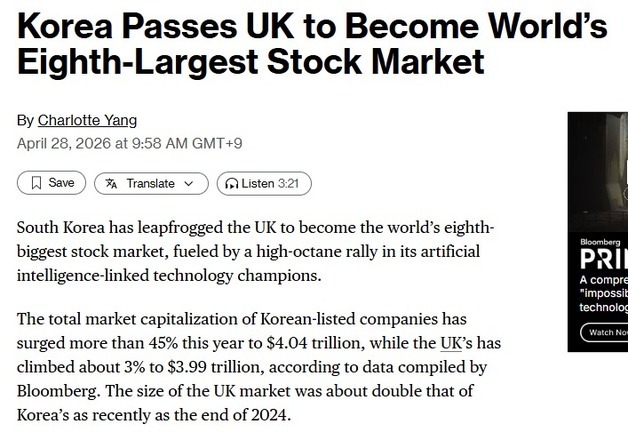
Task: Open author Charlotte Yang's profile link
Action: pyautogui.click(x=87, y=120)
